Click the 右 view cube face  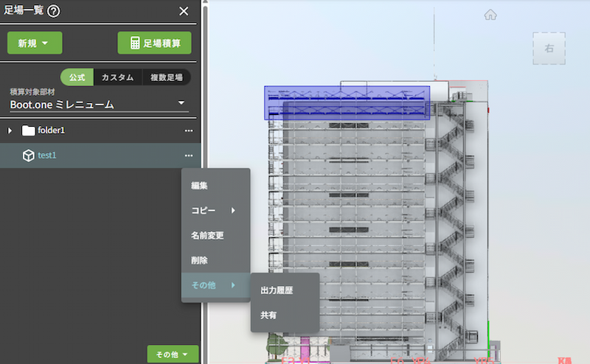coord(549,49)
